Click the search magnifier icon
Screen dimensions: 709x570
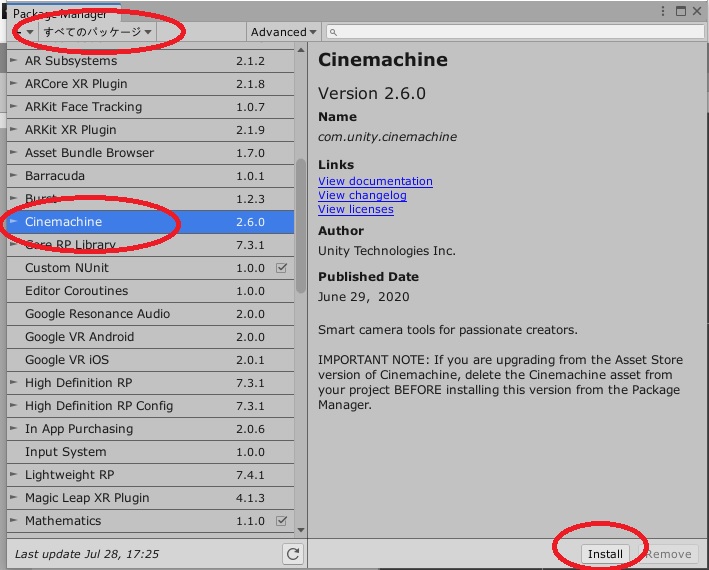(333, 32)
